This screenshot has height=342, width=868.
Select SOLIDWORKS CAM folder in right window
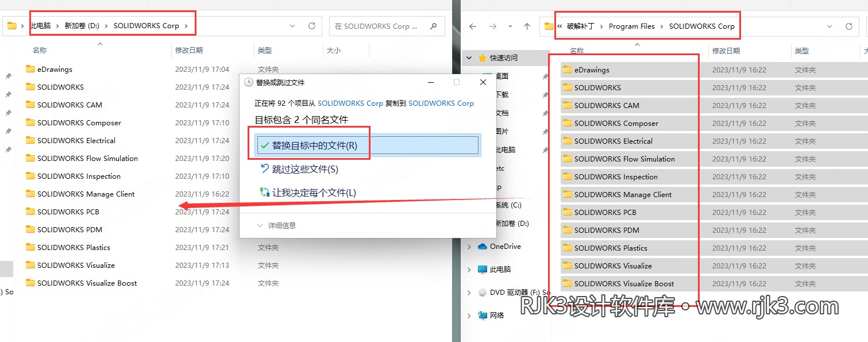601,106
